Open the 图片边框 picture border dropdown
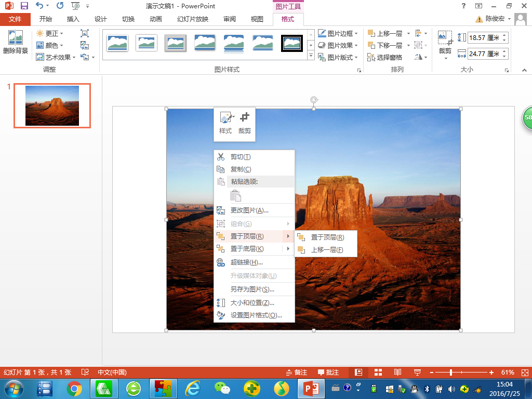Viewport: 532px width, 399px height. tap(338, 33)
